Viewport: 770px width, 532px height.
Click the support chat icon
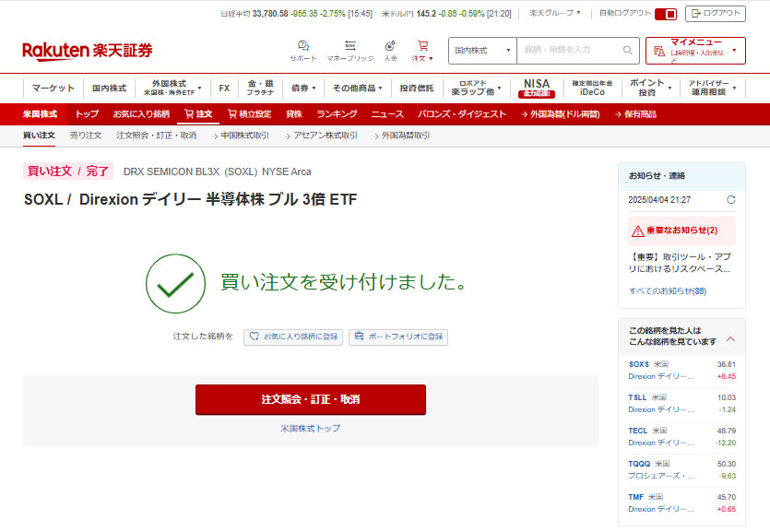[x=302, y=46]
